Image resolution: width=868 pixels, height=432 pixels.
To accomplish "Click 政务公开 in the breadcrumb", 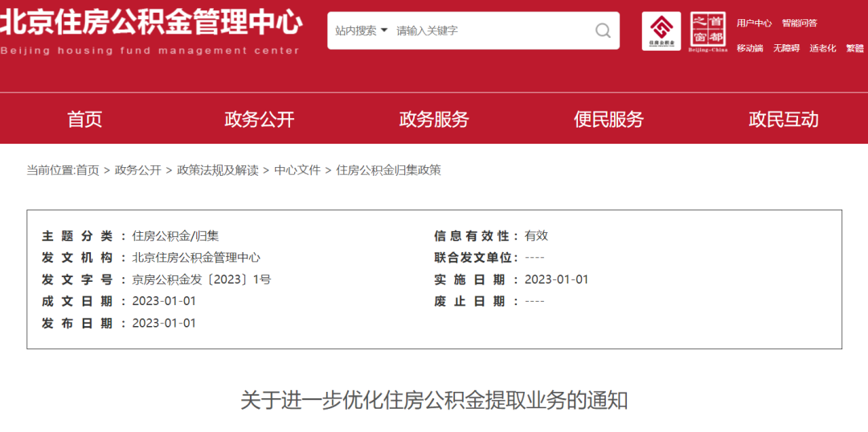I will pos(138,170).
